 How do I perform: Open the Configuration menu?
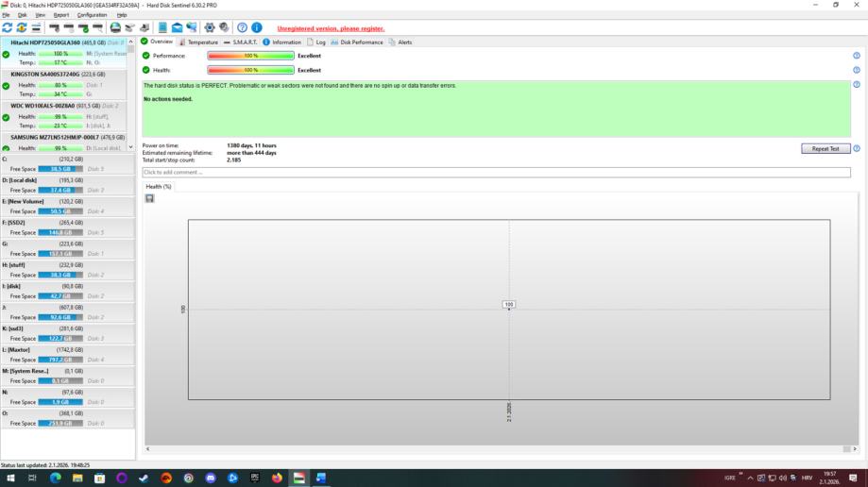92,15
